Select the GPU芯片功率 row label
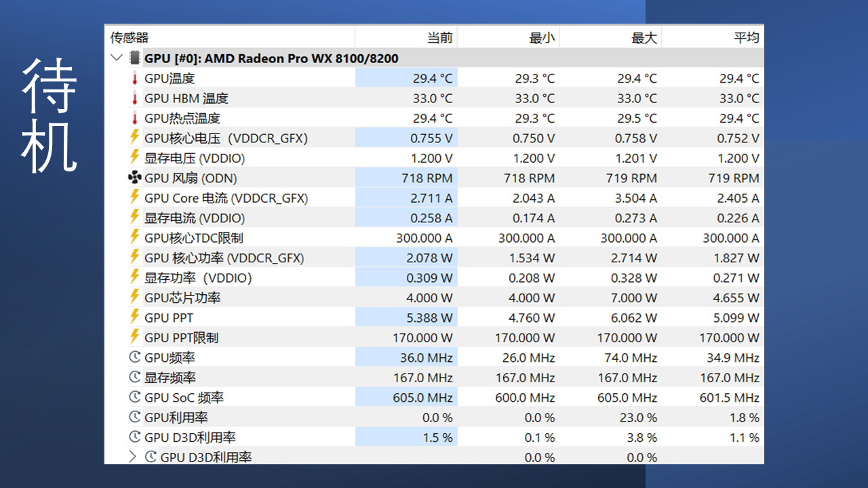This screenshot has width=868, height=488. click(x=182, y=298)
